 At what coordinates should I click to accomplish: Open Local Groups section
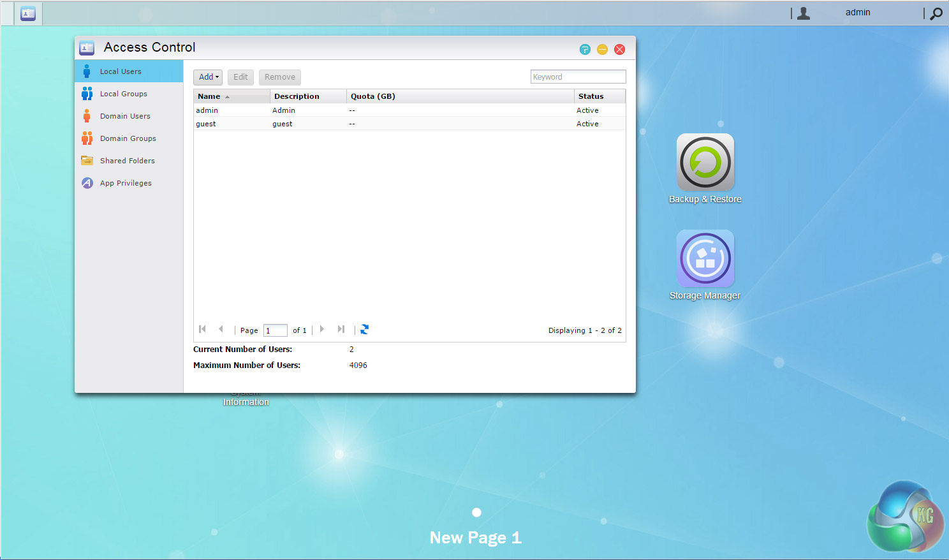(x=129, y=94)
